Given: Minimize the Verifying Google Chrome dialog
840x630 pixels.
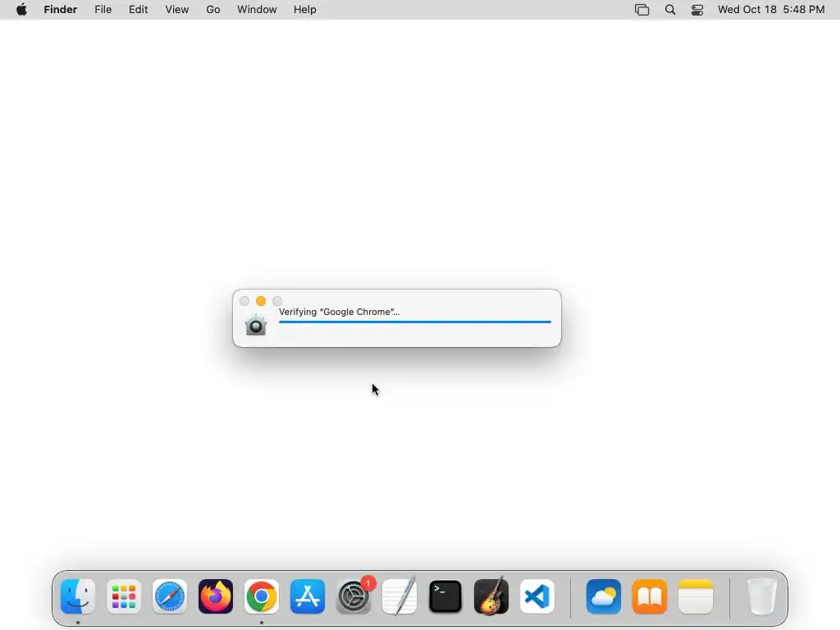Looking at the screenshot, I should pyautogui.click(x=261, y=301).
